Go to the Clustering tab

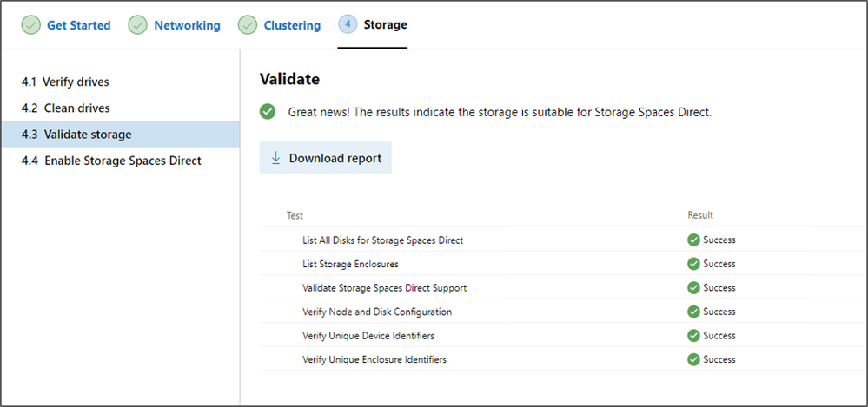[x=292, y=25]
